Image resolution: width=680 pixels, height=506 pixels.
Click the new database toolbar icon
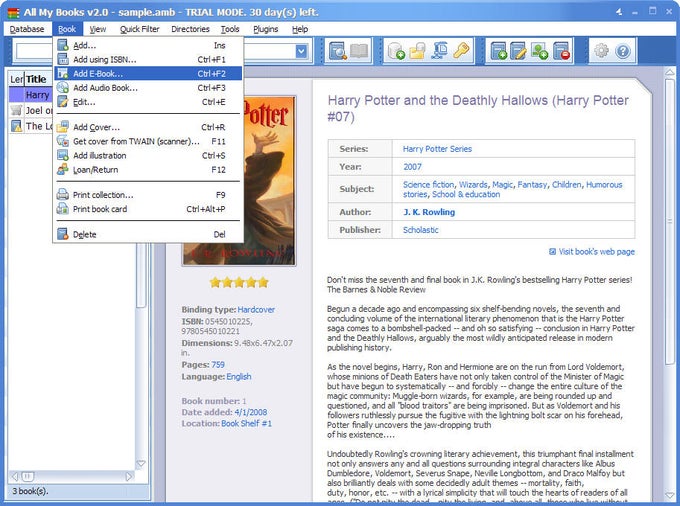396,51
